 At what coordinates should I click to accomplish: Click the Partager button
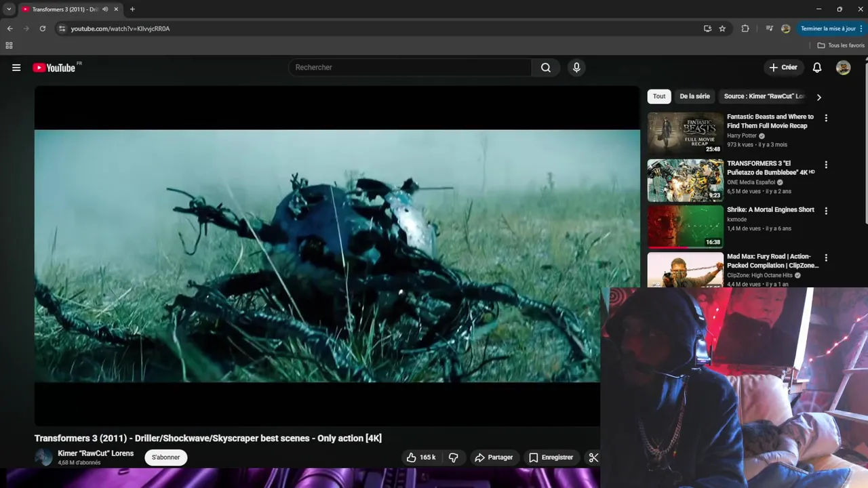click(x=494, y=457)
